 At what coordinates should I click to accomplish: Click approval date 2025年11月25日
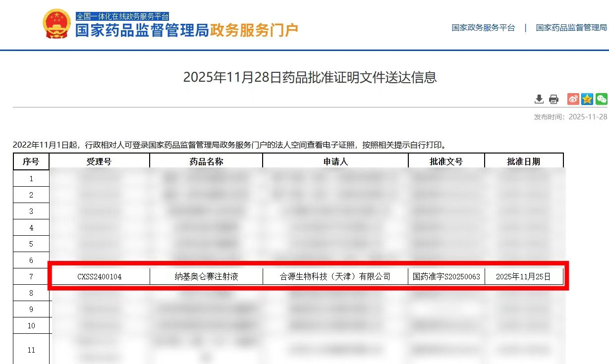click(x=524, y=276)
